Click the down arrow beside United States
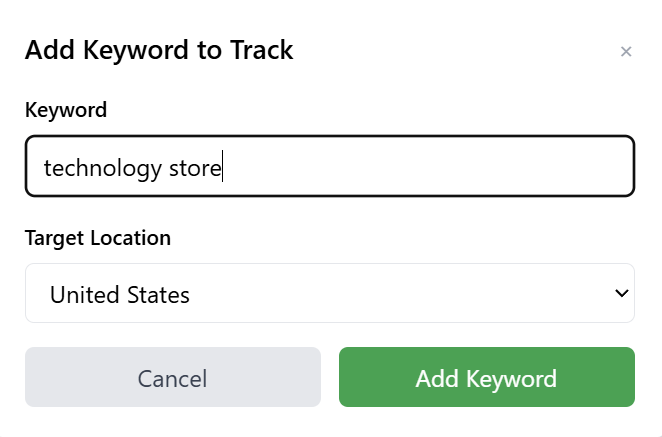 (x=621, y=294)
